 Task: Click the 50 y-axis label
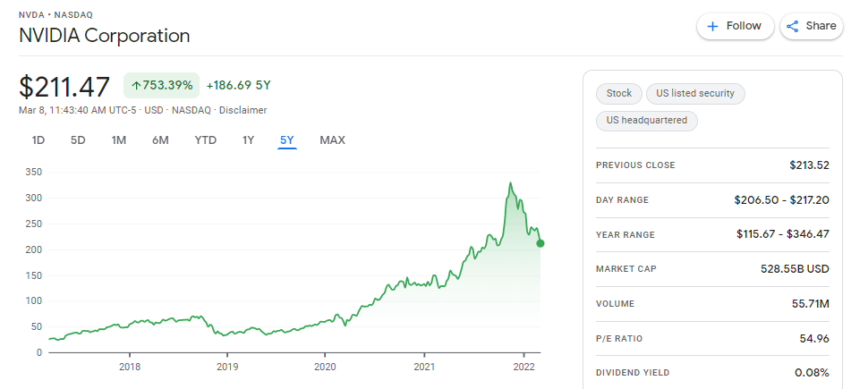pos(36,326)
